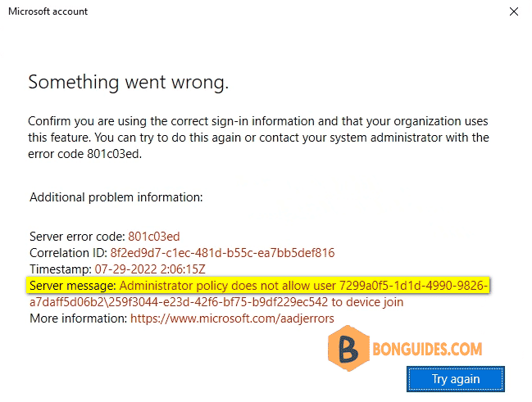The height and width of the screenshot is (402, 532).
Task: Click the timestamp value 07-29-2022 2:06:15Z
Action: click(x=150, y=269)
